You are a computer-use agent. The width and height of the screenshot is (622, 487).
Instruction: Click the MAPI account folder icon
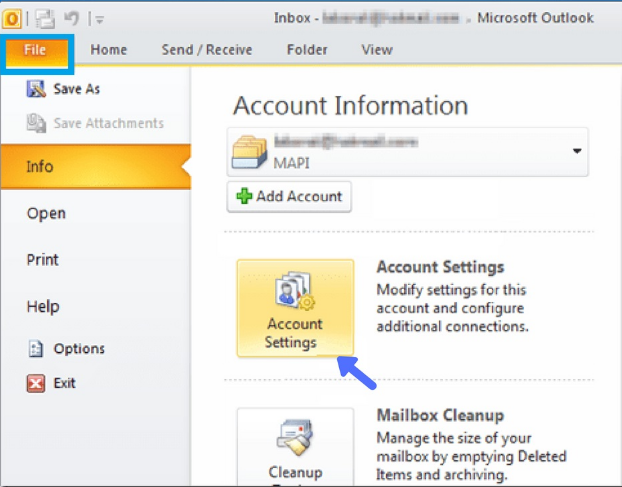(x=249, y=152)
